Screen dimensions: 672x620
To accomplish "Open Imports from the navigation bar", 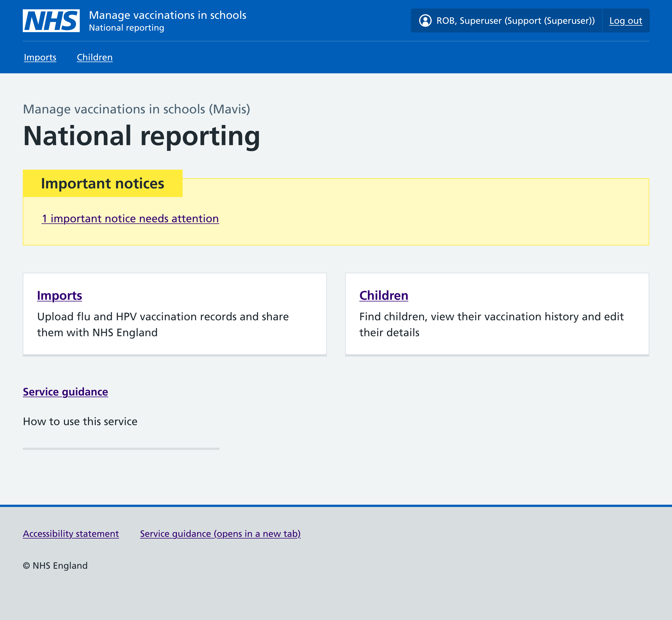I will pyautogui.click(x=40, y=57).
